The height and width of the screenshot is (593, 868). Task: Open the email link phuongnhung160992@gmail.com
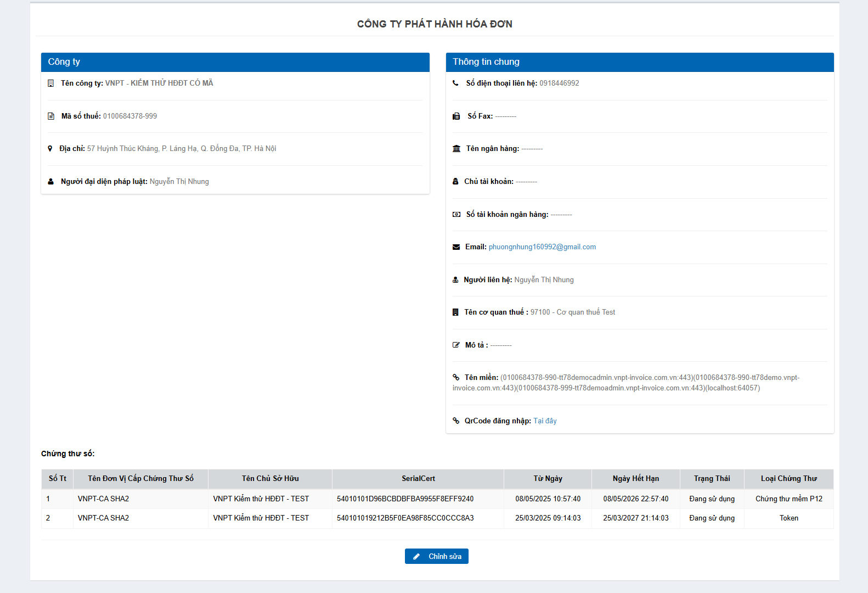tap(542, 247)
